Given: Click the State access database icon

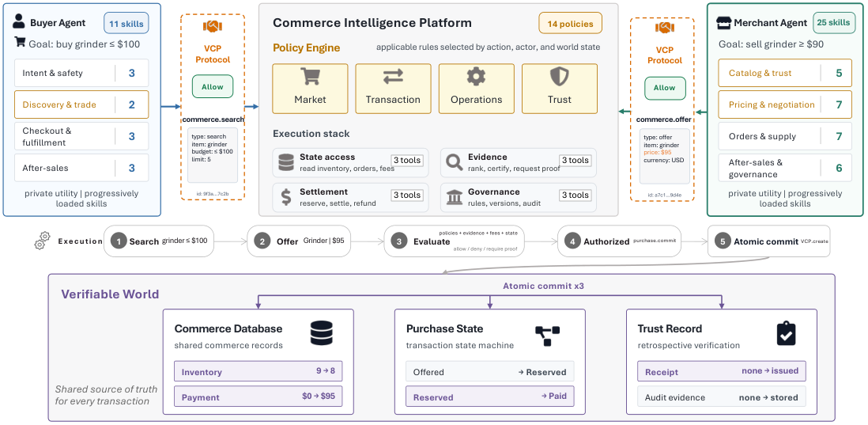Looking at the screenshot, I should point(286,162).
